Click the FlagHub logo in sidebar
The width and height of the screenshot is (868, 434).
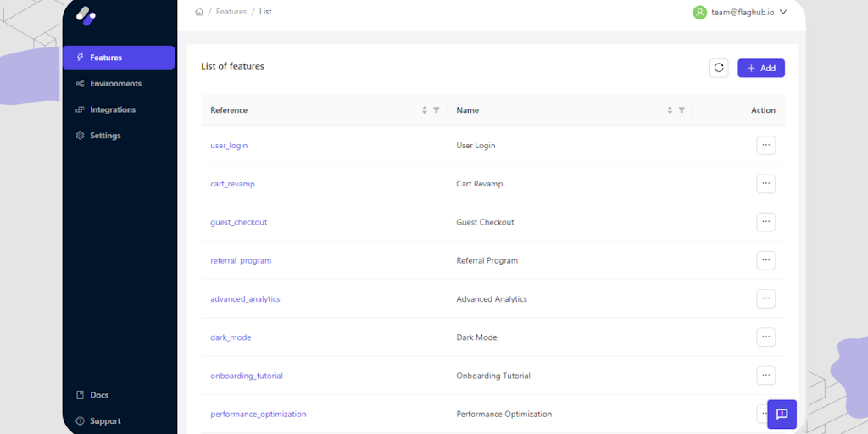pos(86,15)
